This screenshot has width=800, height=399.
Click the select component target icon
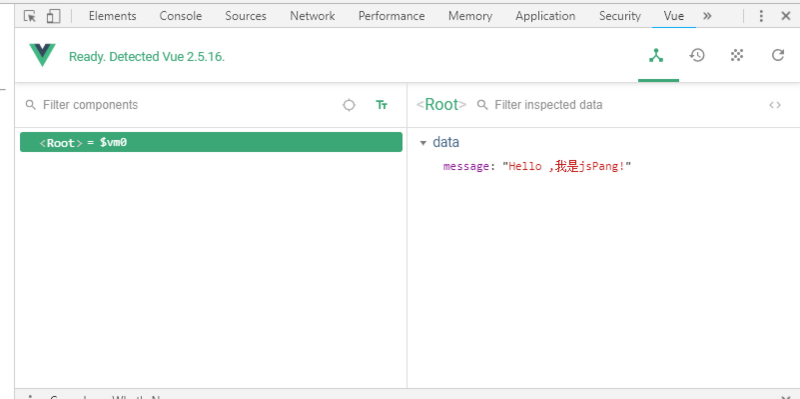pos(349,105)
